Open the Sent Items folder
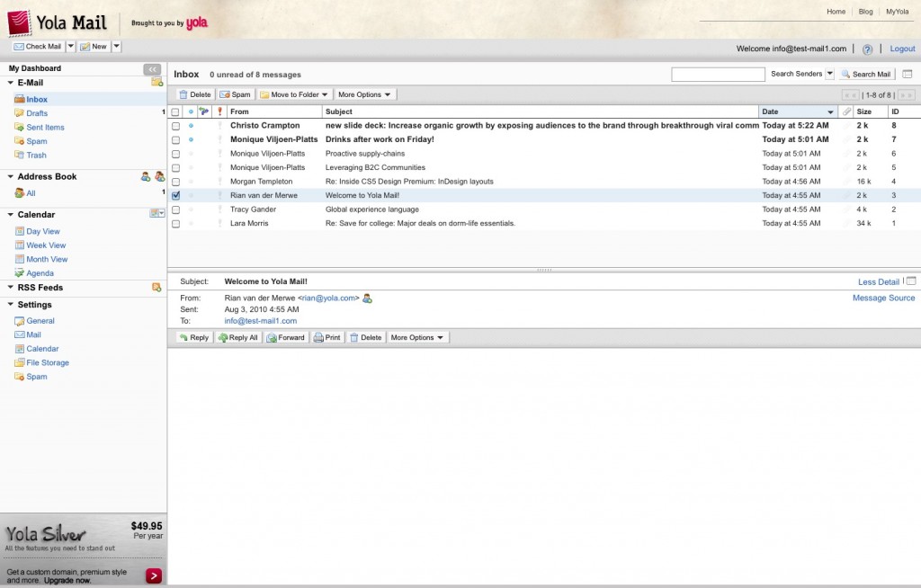Image resolution: width=921 pixels, height=588 pixels. point(45,128)
